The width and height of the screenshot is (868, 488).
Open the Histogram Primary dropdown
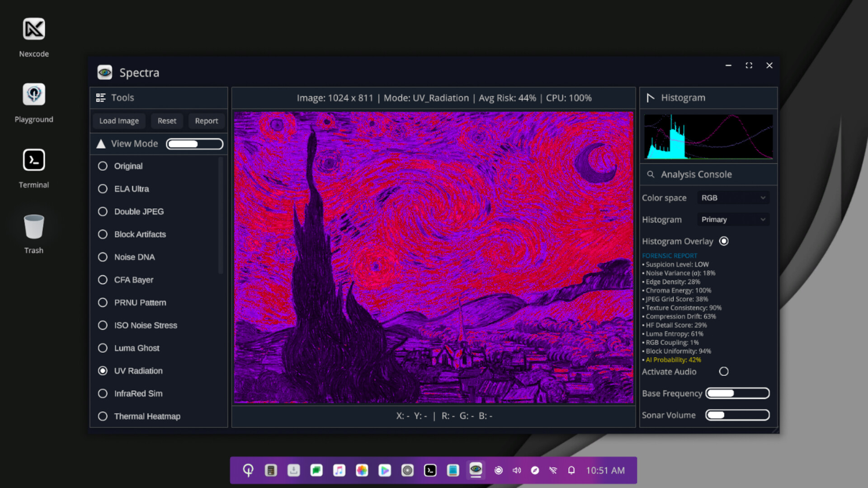coord(733,219)
